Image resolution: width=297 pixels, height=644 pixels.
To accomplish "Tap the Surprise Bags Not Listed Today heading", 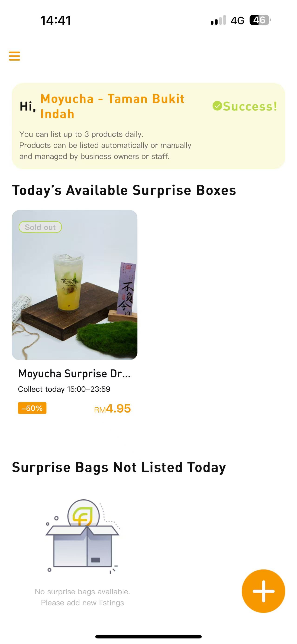I will [x=119, y=467].
